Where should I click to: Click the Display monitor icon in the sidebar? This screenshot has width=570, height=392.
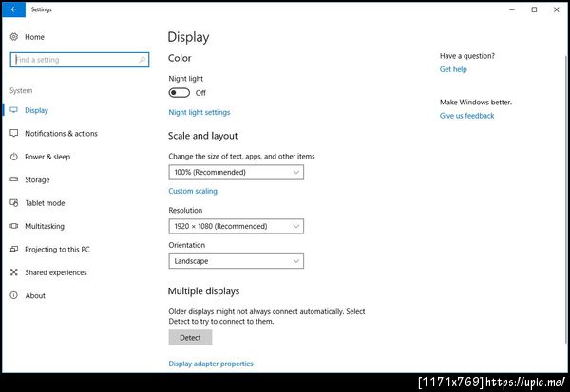[x=14, y=110]
